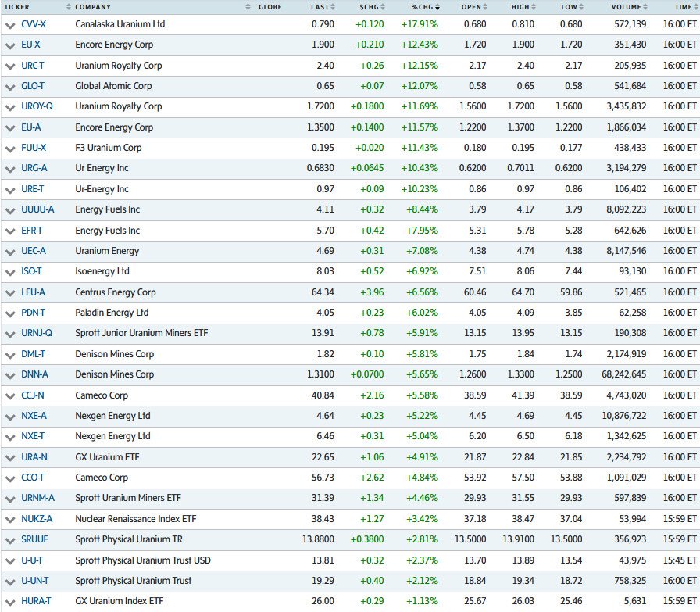Viewport: 700px width, 612px height.
Task: Open the UROY-Q ticker link
Action: [37, 106]
